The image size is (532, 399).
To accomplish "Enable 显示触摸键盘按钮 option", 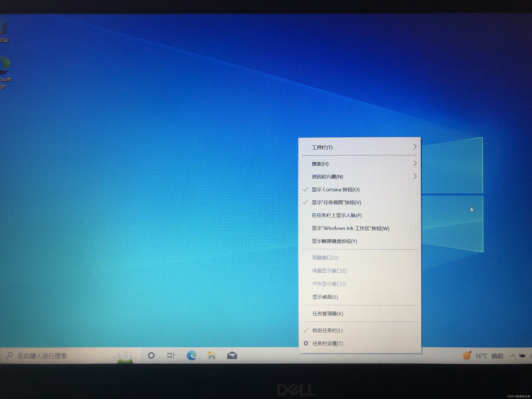I will 334,241.
